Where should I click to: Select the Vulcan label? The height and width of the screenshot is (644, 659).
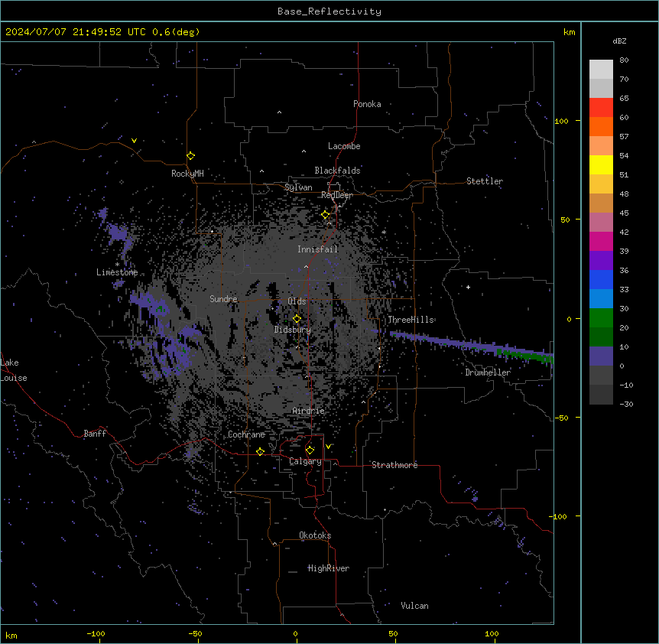coord(415,606)
